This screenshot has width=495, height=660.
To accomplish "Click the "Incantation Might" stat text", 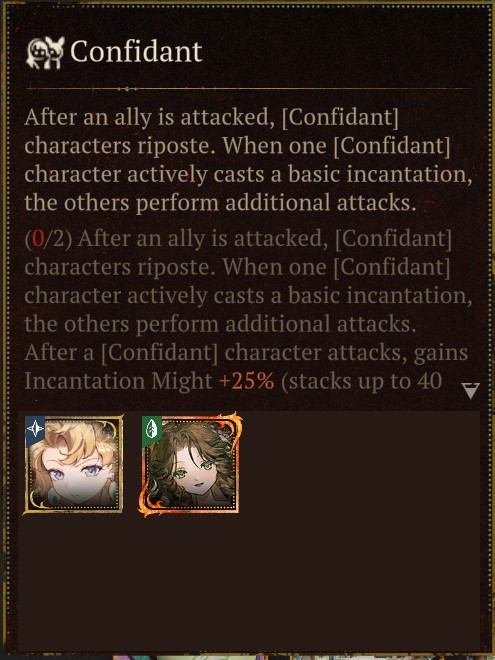I will click(x=118, y=382).
